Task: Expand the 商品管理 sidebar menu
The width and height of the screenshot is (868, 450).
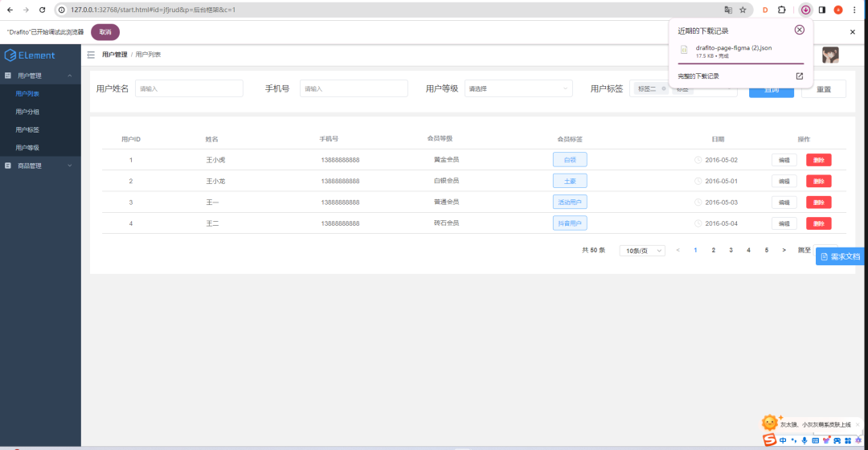Action: (x=40, y=166)
